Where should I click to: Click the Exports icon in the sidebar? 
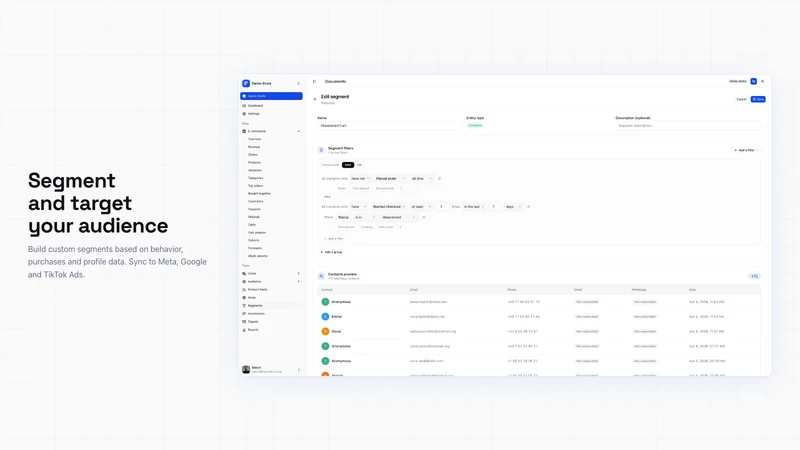pos(244,330)
